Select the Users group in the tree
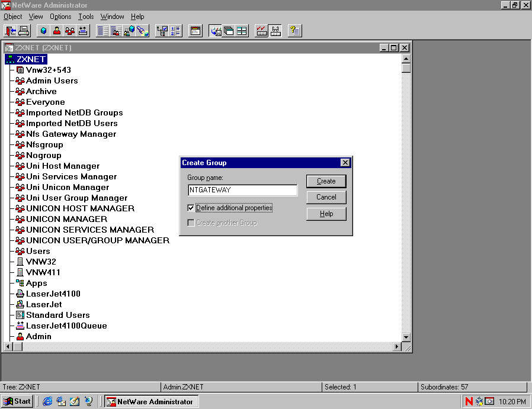The width and height of the screenshot is (532, 409). pos(38,251)
